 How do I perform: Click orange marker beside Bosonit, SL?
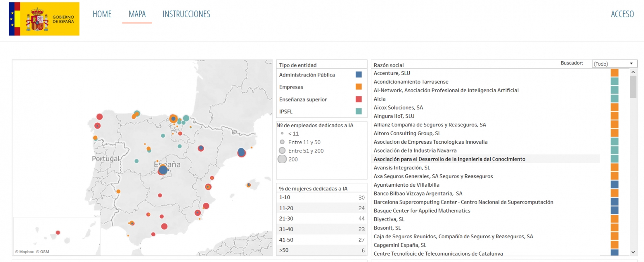click(x=615, y=227)
